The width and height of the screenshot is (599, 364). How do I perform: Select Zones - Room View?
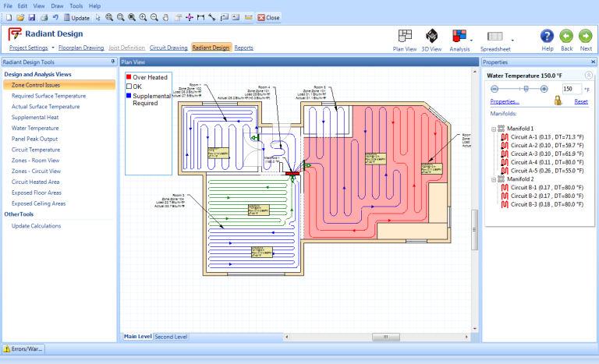(35, 161)
